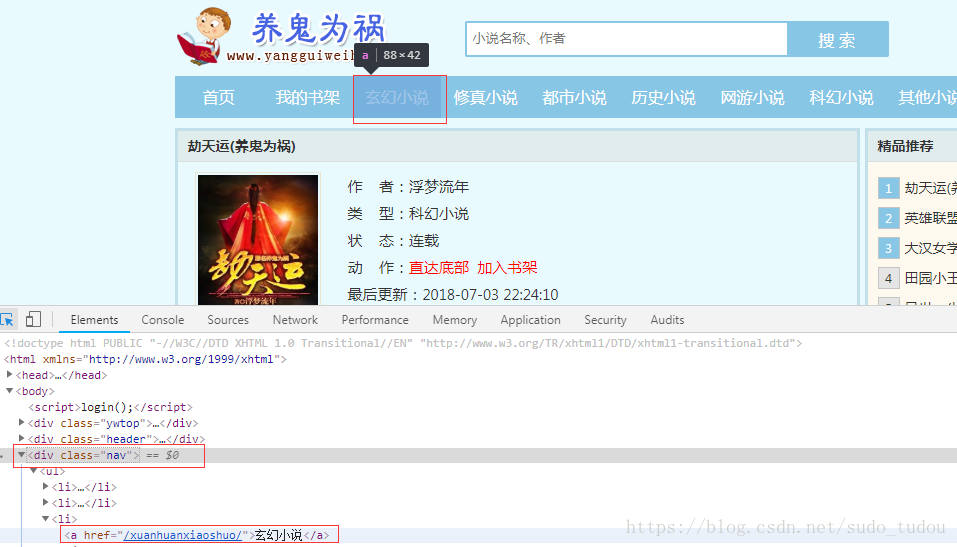Viewport: 957px width, 547px height.
Task: Expand the div class header node
Action: click(21, 438)
